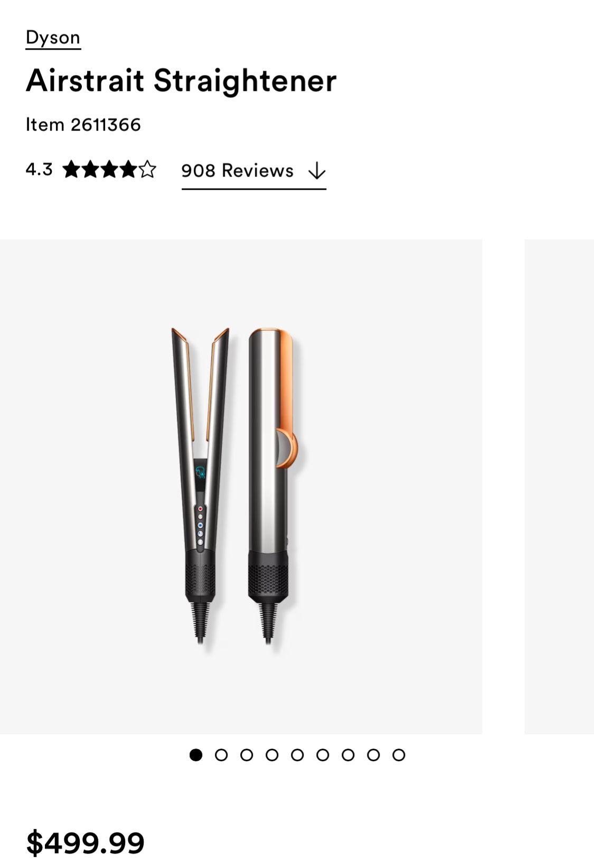Viewport: 594px width, 868px height.
Task: Click the first filled rating star
Action: click(71, 170)
